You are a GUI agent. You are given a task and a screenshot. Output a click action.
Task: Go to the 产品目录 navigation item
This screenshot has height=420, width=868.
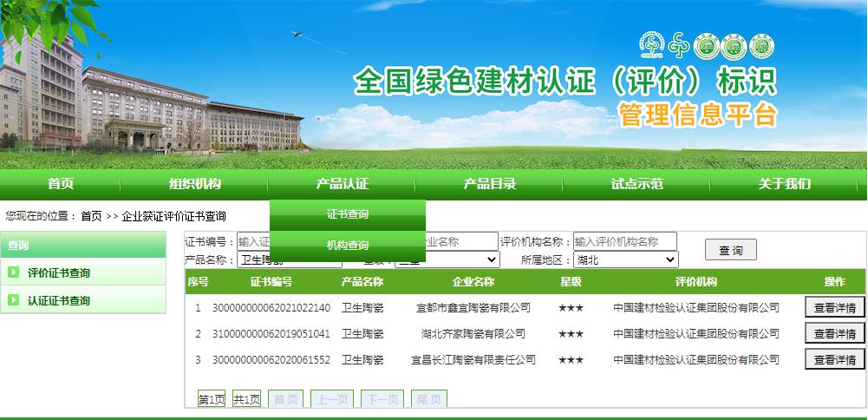click(490, 183)
